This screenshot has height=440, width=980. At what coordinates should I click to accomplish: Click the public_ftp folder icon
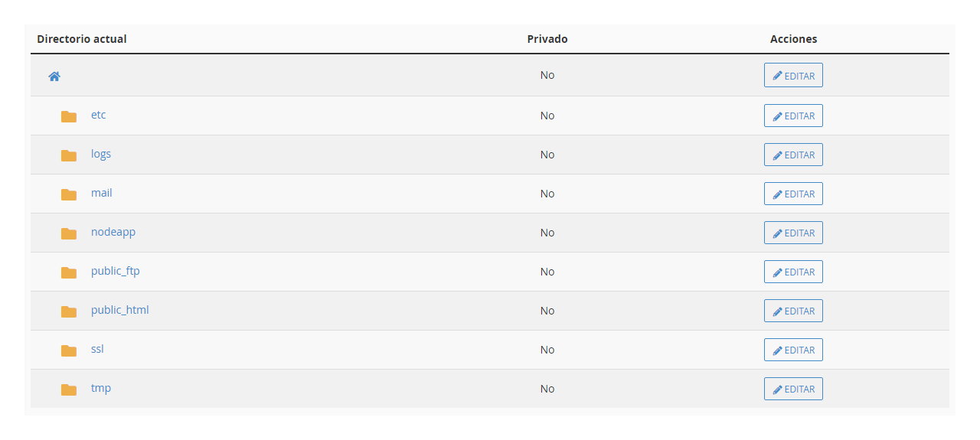pyautogui.click(x=69, y=272)
